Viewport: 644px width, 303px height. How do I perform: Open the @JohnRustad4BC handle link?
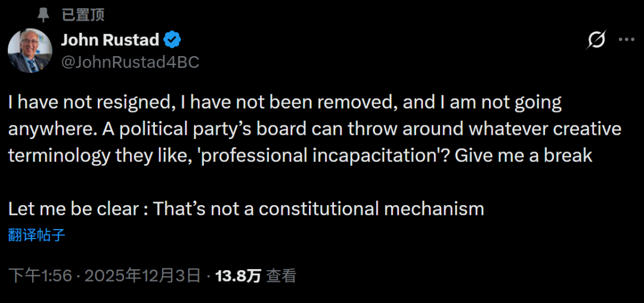130,62
